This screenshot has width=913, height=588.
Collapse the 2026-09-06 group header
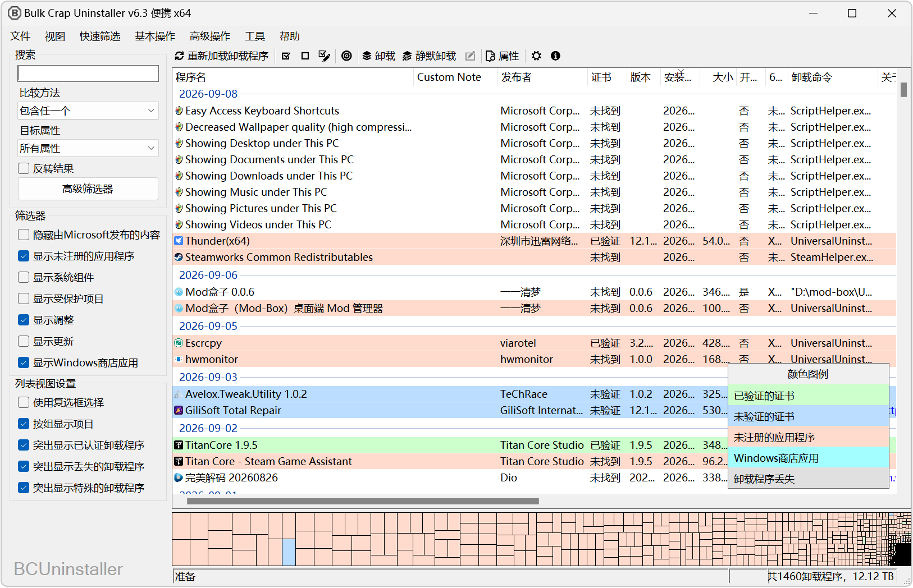[x=208, y=275]
